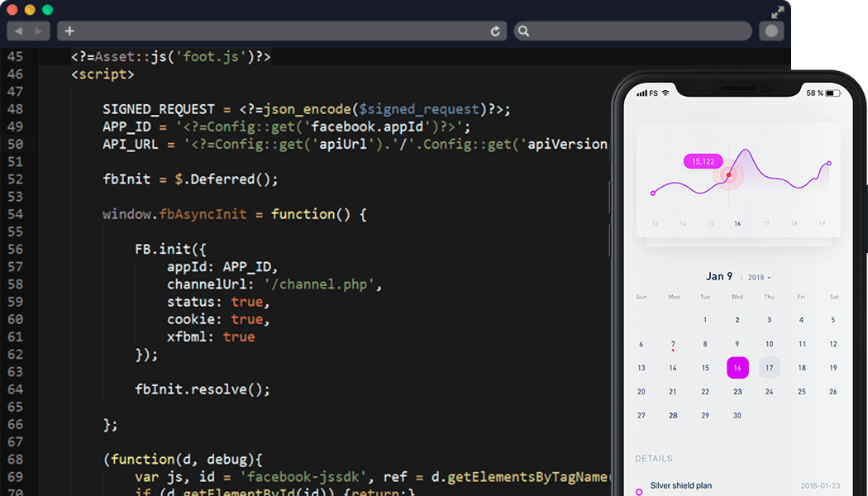The width and height of the screenshot is (868, 496).
Task: Open the Silver shield plan entry
Action: pos(681,485)
